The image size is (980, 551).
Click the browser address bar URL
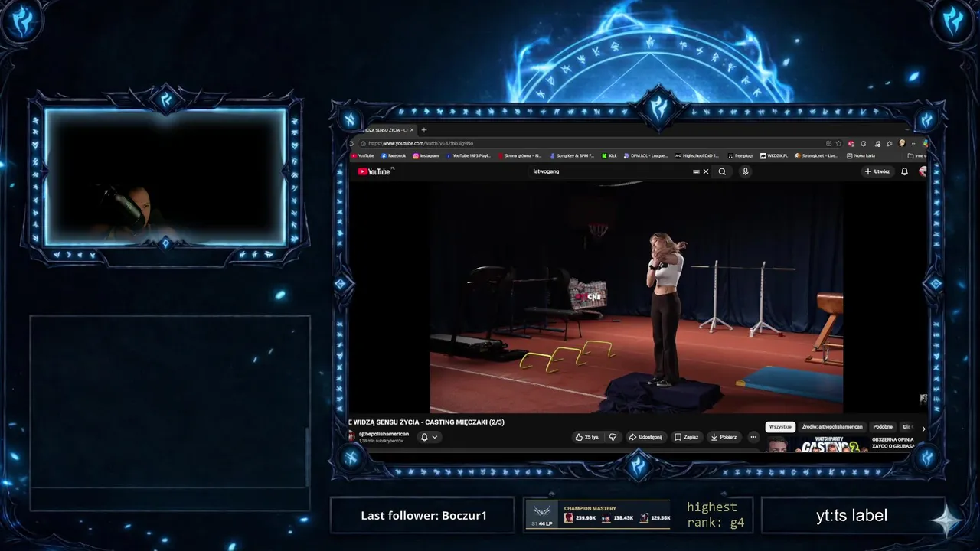point(420,143)
